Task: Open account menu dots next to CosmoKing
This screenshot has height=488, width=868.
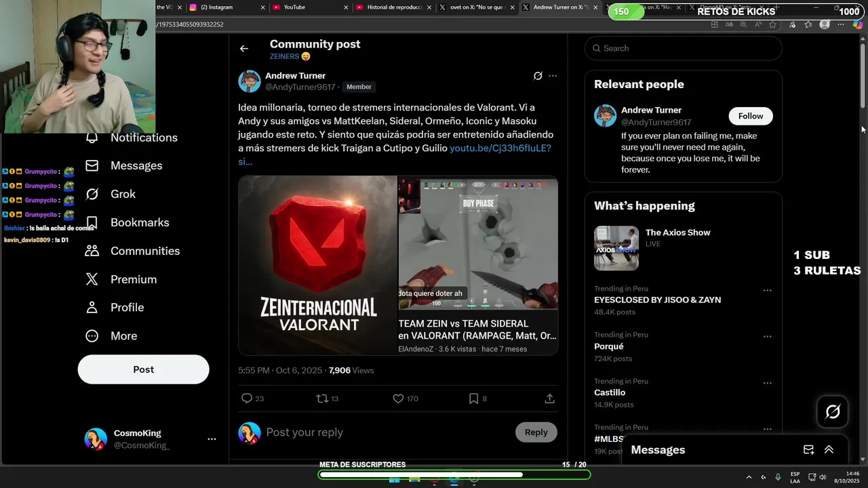Action: tap(212, 439)
